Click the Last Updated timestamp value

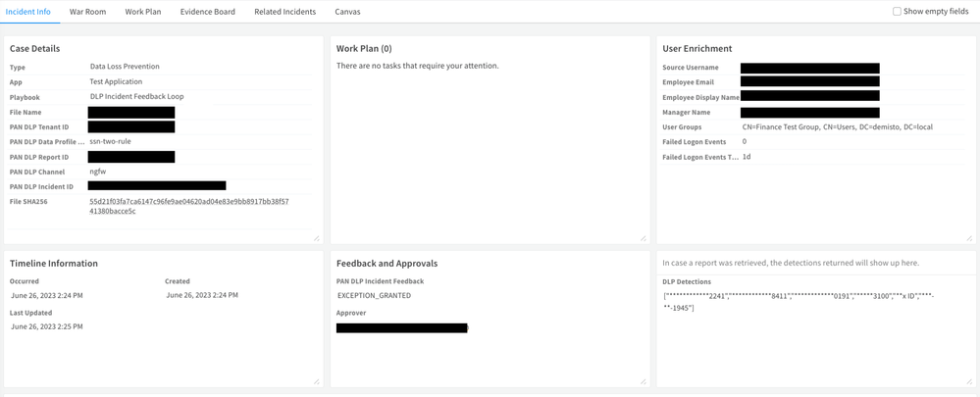click(x=47, y=326)
